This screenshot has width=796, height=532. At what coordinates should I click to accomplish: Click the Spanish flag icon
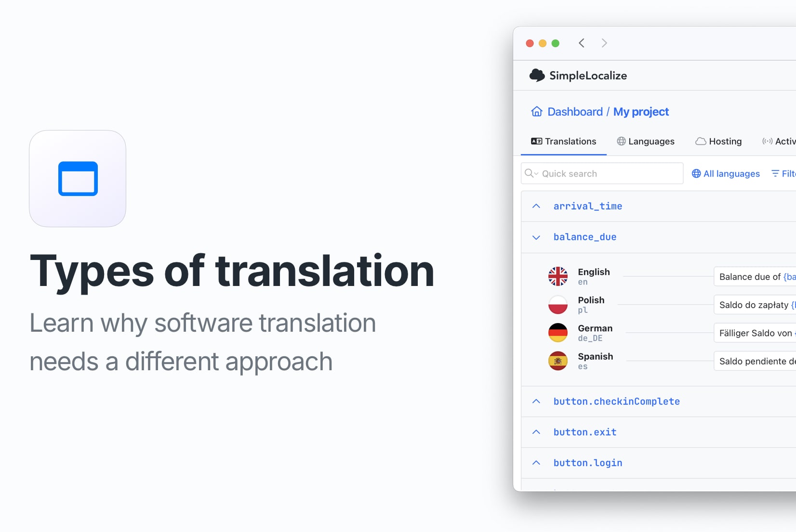558,361
